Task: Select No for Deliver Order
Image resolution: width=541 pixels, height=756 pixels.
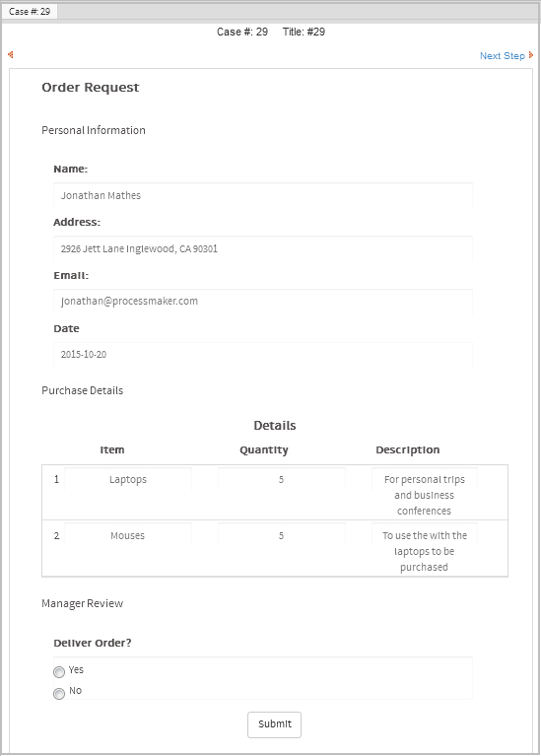Action: (x=59, y=693)
